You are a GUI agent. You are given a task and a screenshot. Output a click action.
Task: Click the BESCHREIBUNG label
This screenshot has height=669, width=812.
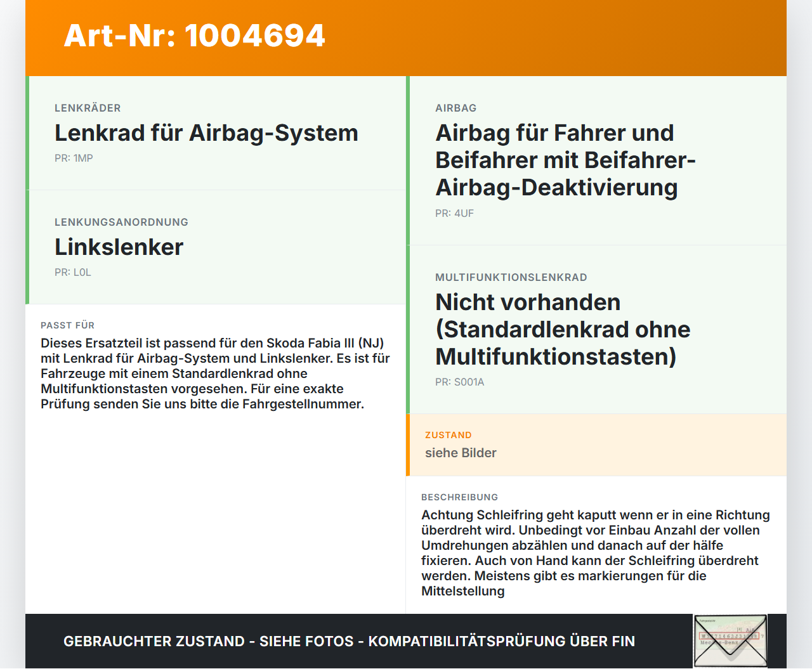pyautogui.click(x=459, y=497)
